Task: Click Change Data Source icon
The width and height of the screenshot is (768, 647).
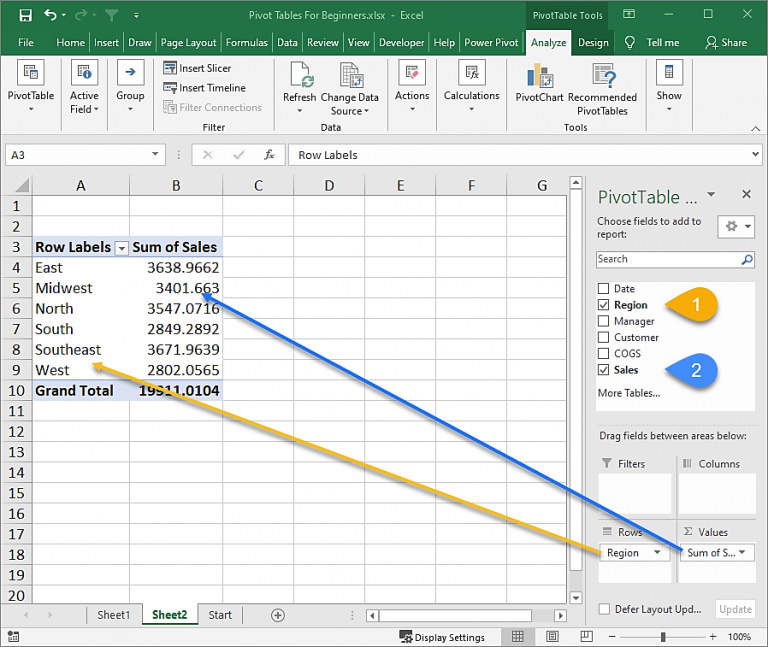Action: coord(350,75)
